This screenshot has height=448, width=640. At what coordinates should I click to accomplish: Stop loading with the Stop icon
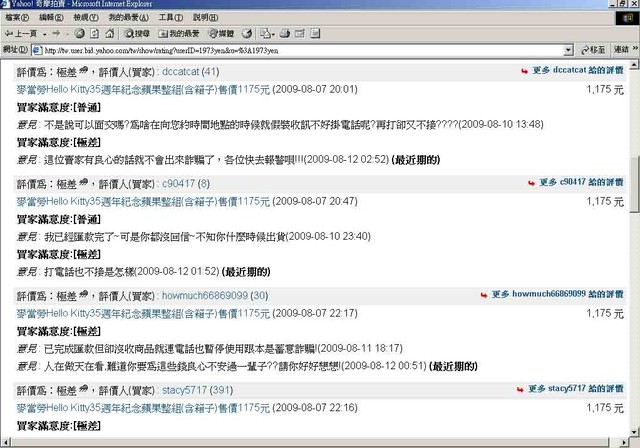[80, 34]
